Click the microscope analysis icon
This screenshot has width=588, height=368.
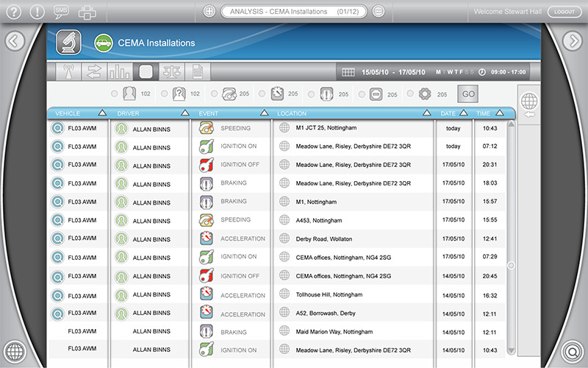point(68,43)
